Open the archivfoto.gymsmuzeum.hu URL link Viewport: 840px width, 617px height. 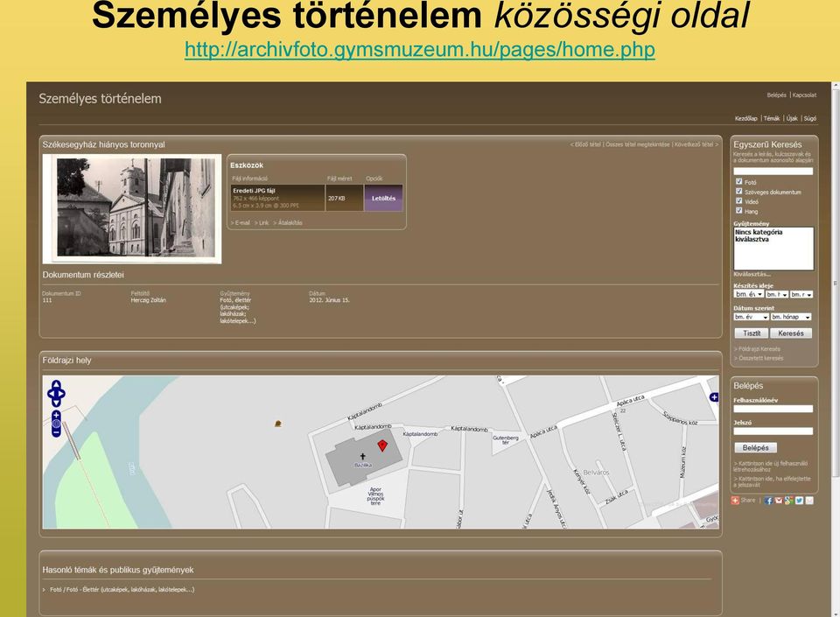[419, 49]
